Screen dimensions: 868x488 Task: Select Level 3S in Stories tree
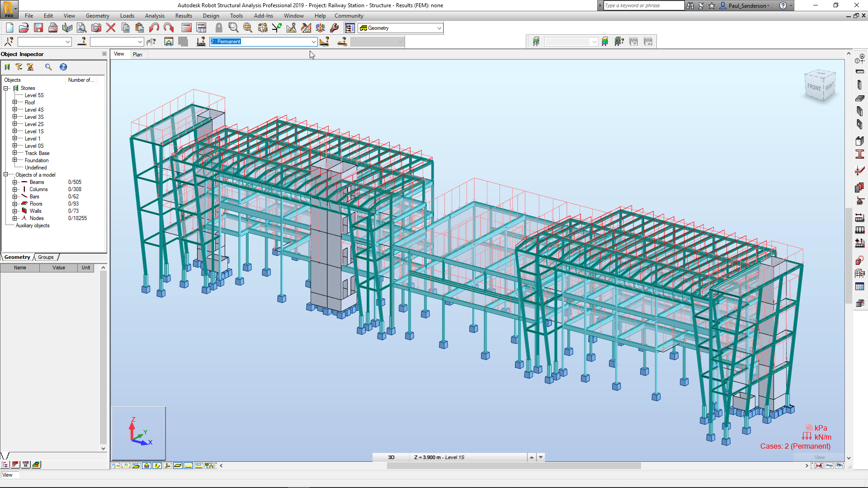[x=34, y=117]
